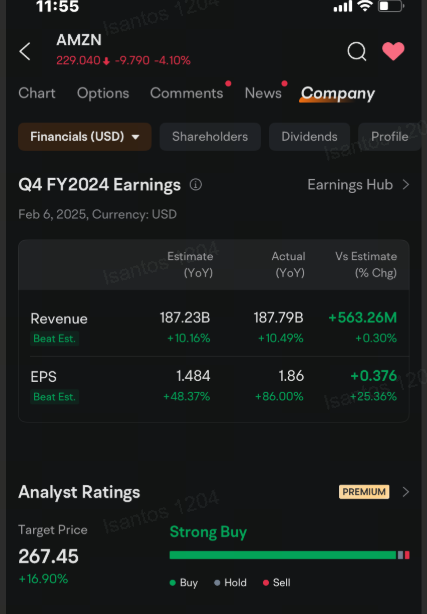Tap the +563.26M vs estimate value
The width and height of the screenshot is (427, 614).
point(363,318)
